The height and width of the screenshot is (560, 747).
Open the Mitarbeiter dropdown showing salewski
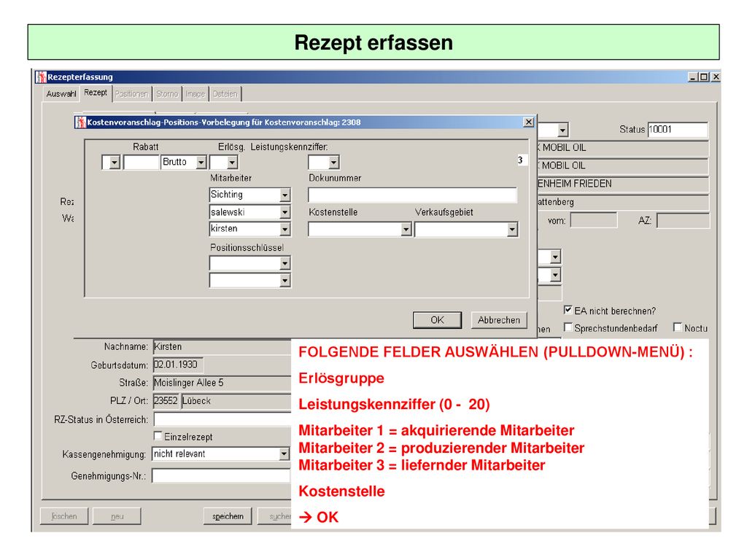285,212
